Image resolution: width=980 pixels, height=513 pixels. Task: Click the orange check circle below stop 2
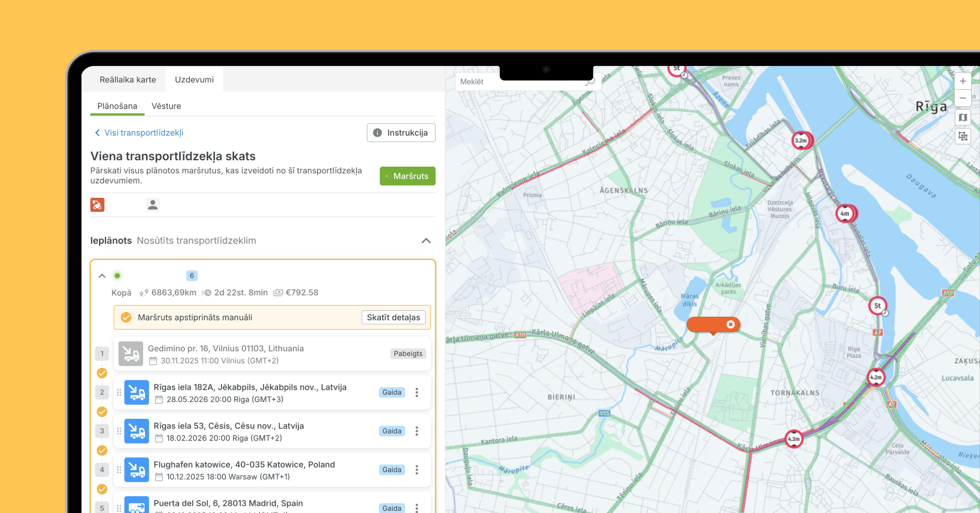point(102,412)
